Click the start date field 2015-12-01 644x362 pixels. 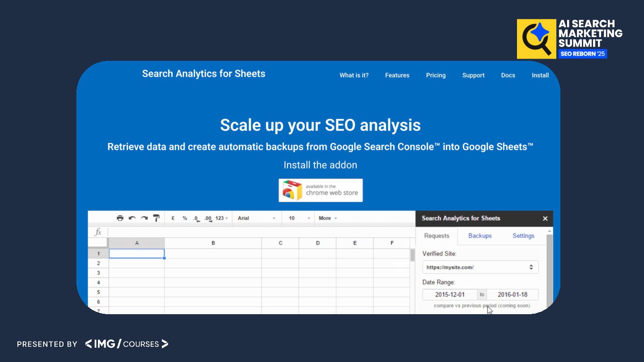click(450, 295)
